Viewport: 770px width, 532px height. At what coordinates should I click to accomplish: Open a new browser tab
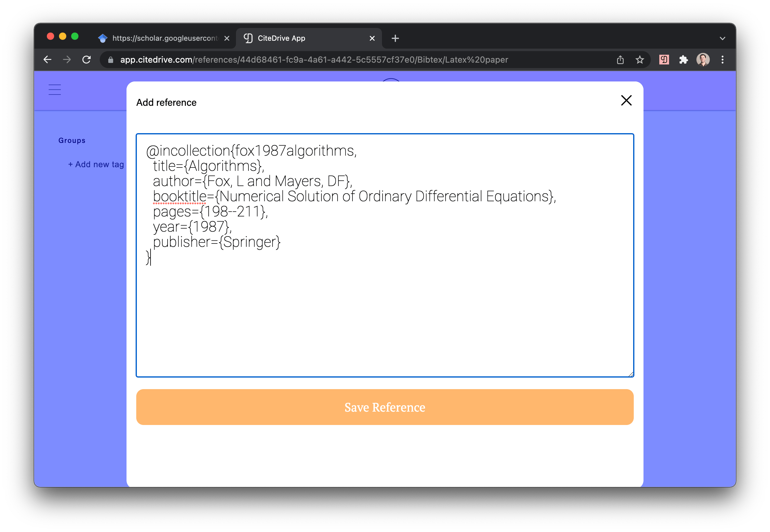click(x=395, y=38)
